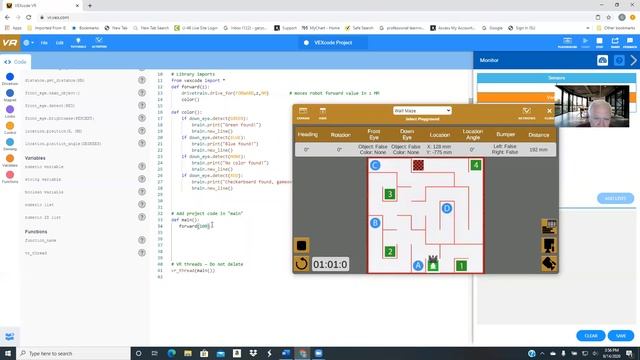Image resolution: width=640 pixels, height=360 pixels.
Task: Click the Share icon
Action: tap(615, 42)
